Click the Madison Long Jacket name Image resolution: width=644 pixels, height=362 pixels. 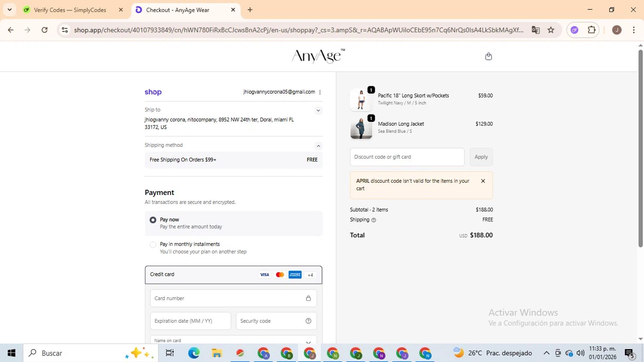pyautogui.click(x=401, y=124)
